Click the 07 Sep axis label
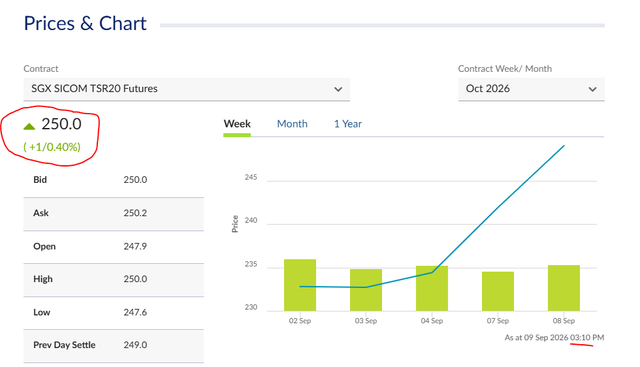Viewport: 640px width, 367px height. pos(498,321)
